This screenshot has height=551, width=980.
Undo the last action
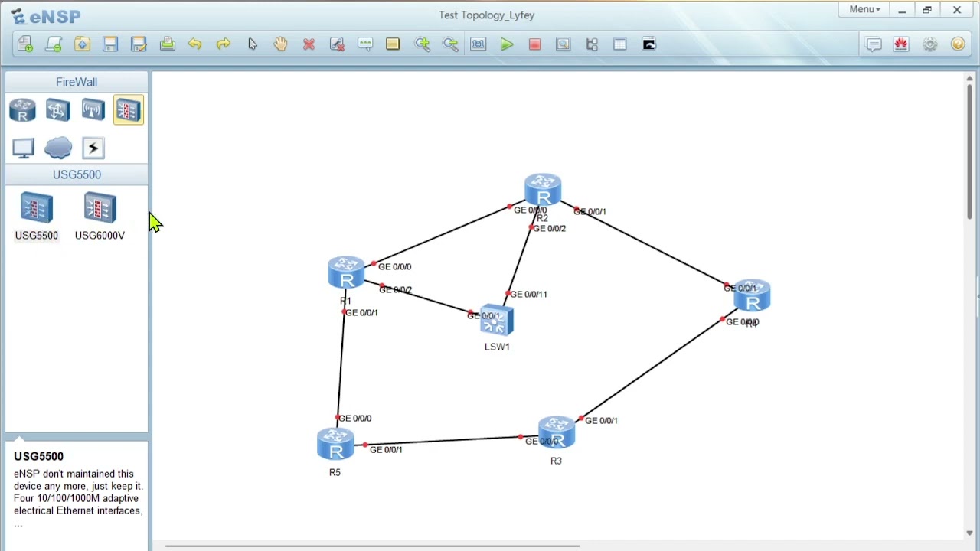tap(195, 44)
